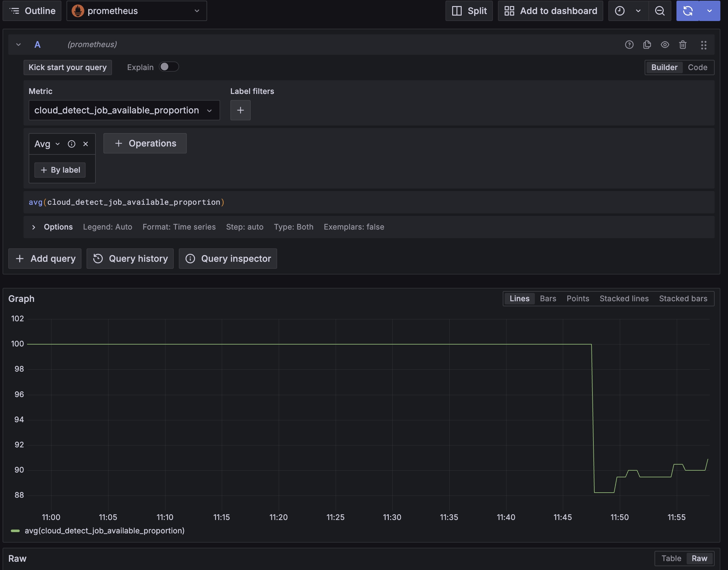Click Add to dashboard
This screenshot has height=570, width=728.
point(550,11)
